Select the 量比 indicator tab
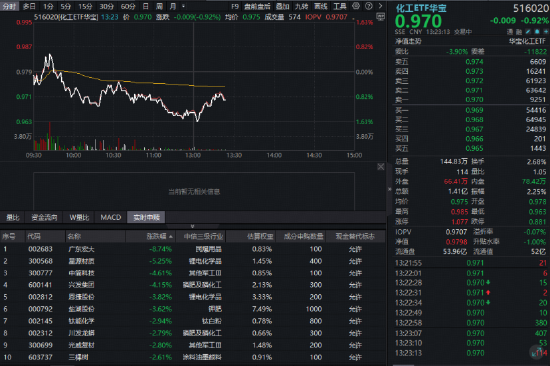Viewport: 550px width, 366px height. coord(13,217)
